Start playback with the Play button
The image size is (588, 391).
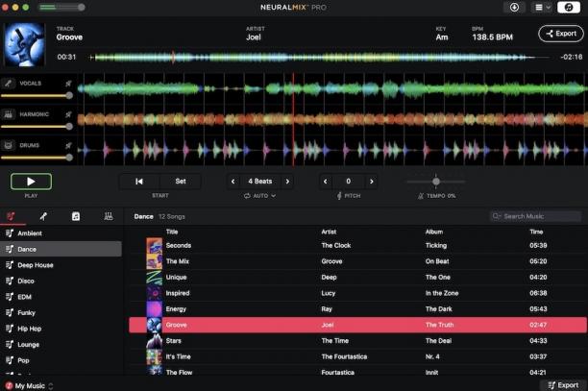(31, 182)
